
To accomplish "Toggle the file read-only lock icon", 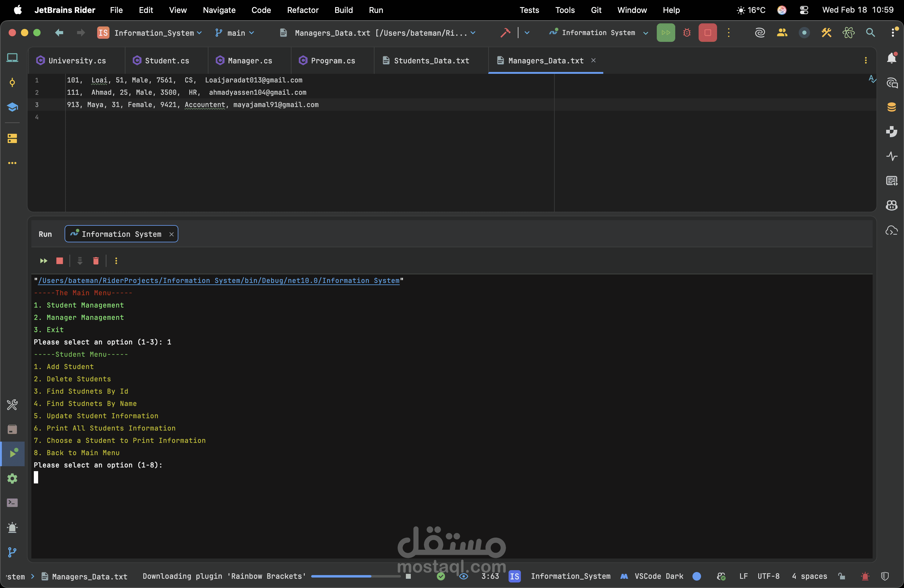I will pyautogui.click(x=842, y=576).
